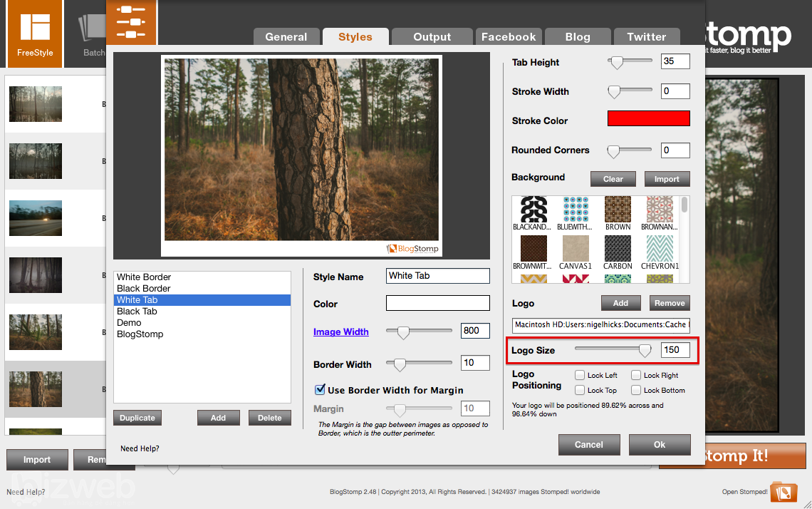Click the Open Stomped folder icon

(783, 492)
